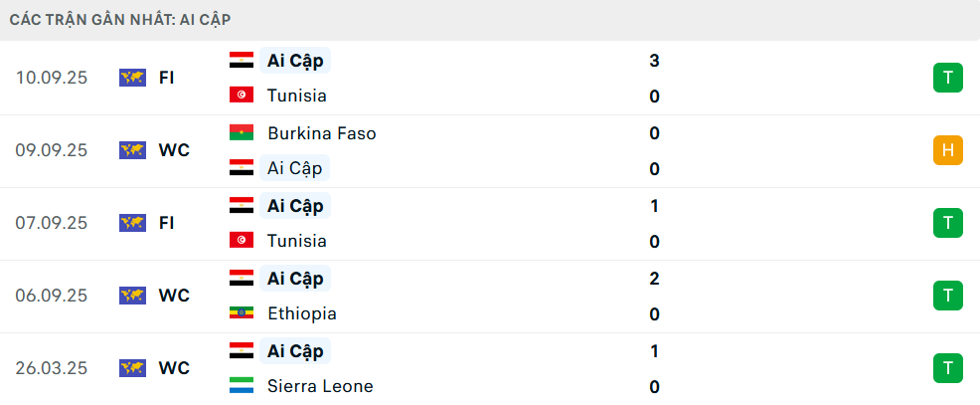Click the world map icon for 09.09.25 match

coord(132,150)
